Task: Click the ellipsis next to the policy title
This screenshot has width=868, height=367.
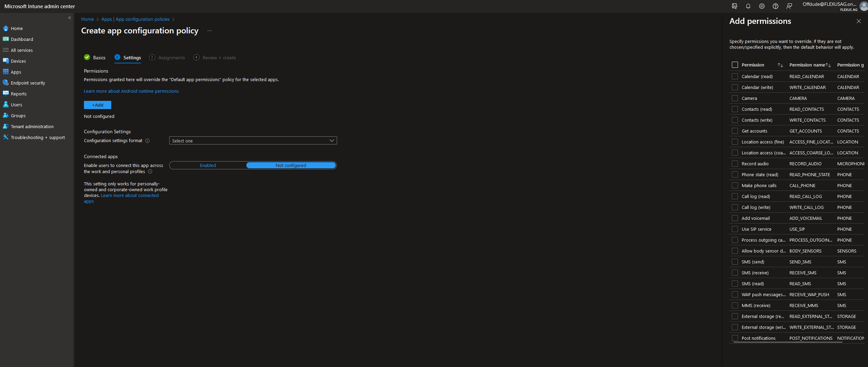Action: 209,31
